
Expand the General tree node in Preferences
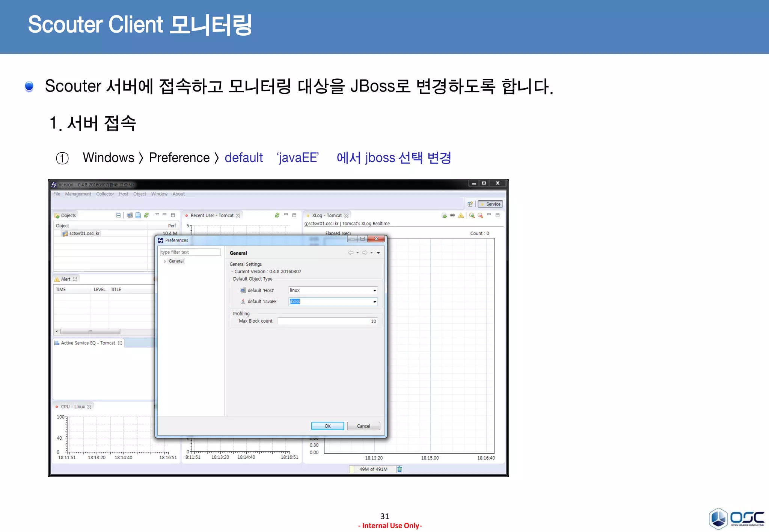pyautogui.click(x=165, y=261)
